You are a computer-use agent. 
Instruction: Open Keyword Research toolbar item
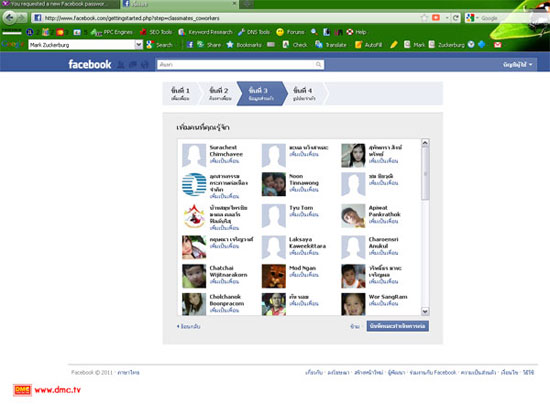click(x=206, y=32)
